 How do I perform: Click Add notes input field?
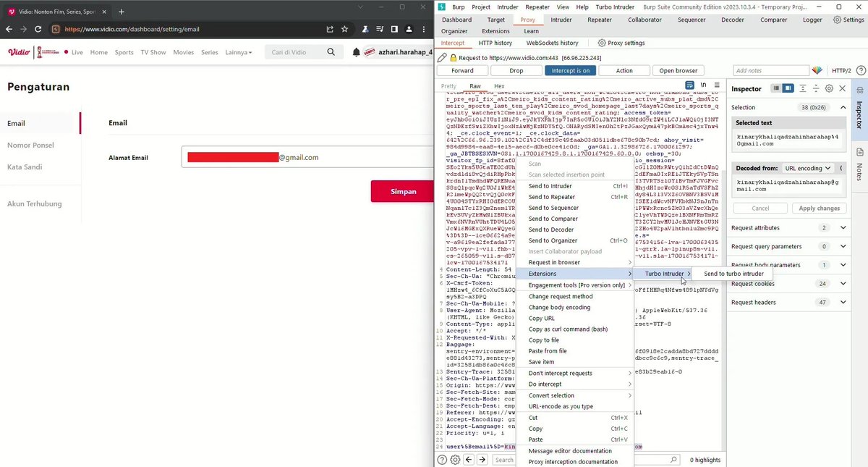[x=770, y=70]
